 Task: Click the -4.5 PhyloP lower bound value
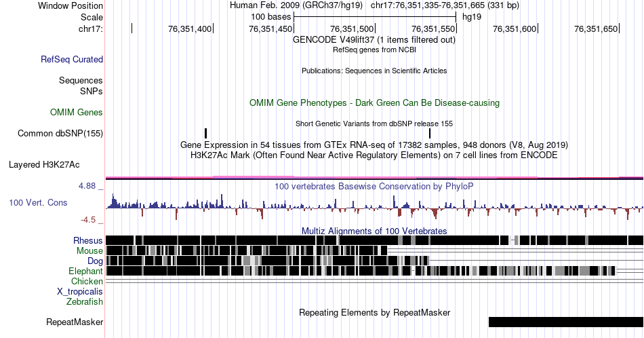tap(88, 220)
